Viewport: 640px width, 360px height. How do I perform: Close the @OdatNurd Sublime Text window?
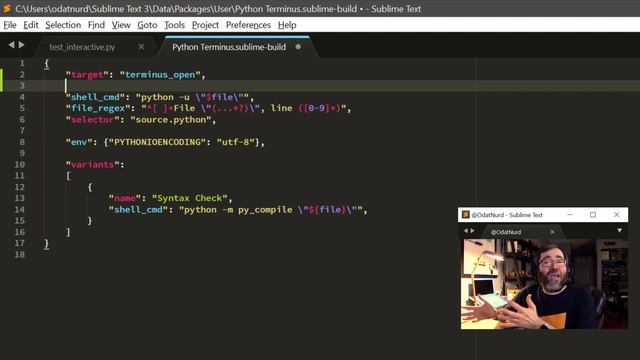tap(616, 214)
